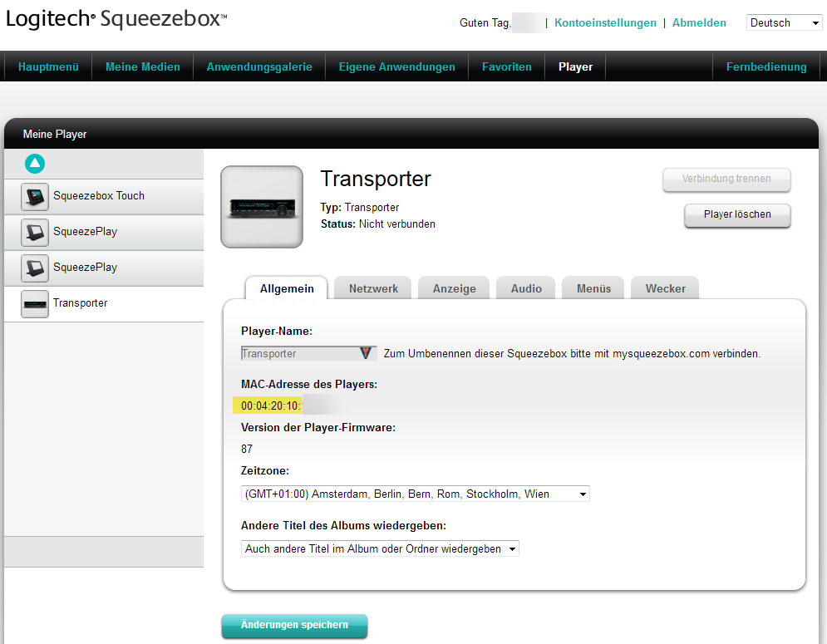Open the Anzeige tab
The image size is (827, 644).
(x=455, y=288)
